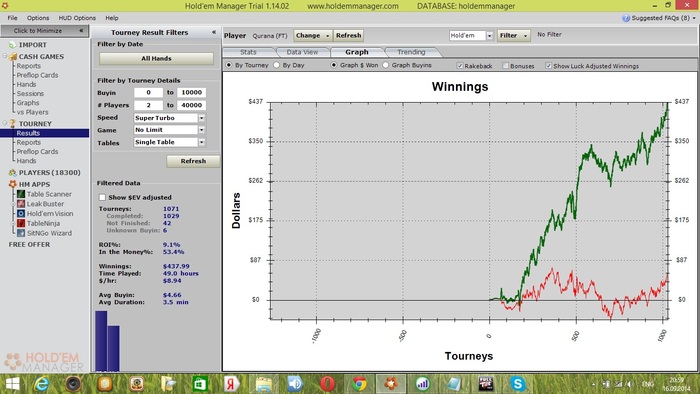Click the Buyin maximum 10000 field
Viewport: 700px width, 394px height.
click(192, 92)
